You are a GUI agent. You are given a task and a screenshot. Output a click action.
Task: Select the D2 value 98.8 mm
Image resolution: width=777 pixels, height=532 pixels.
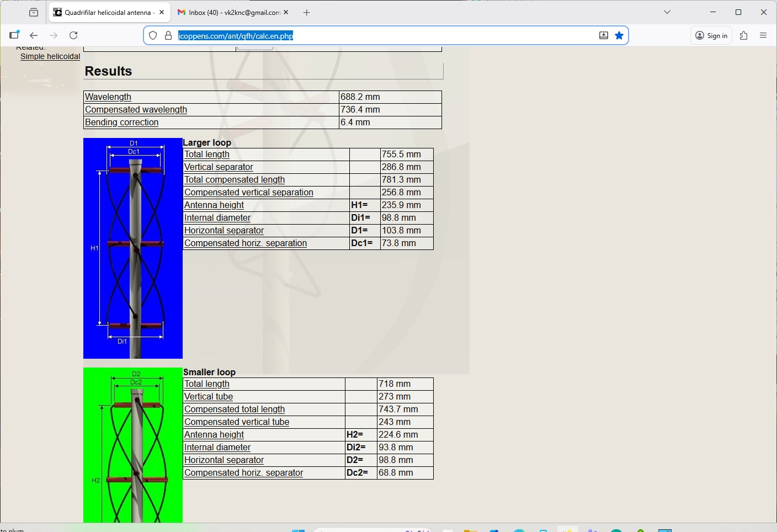396,460
